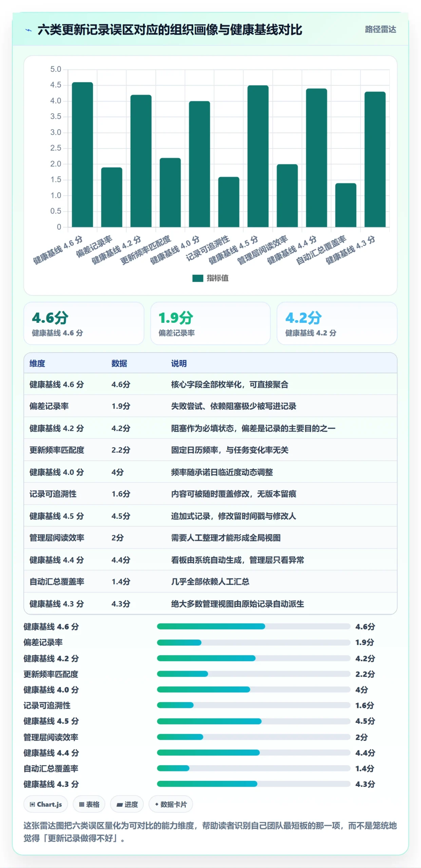Click the table cell 几乎全部依赖人工汇总
Viewport: 421px width, 868px height.
point(210,581)
